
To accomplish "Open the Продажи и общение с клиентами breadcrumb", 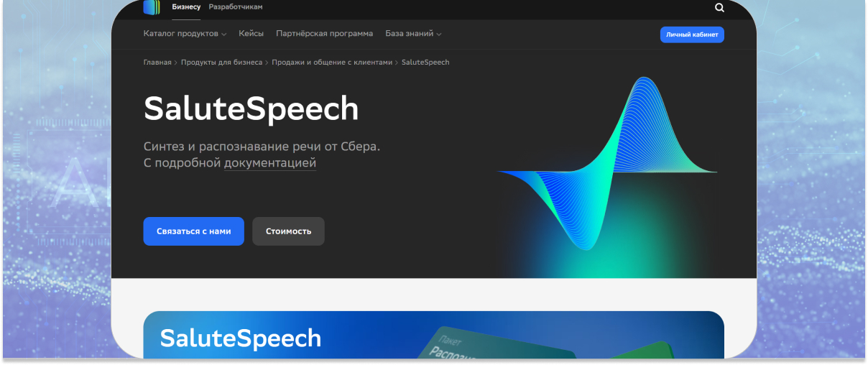I will click(x=332, y=63).
